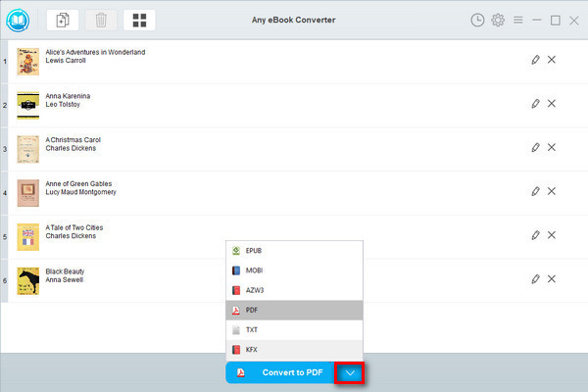This screenshot has width=588, height=392.
Task: Remove A Tale of Two Cities from list
Action: (x=552, y=235)
